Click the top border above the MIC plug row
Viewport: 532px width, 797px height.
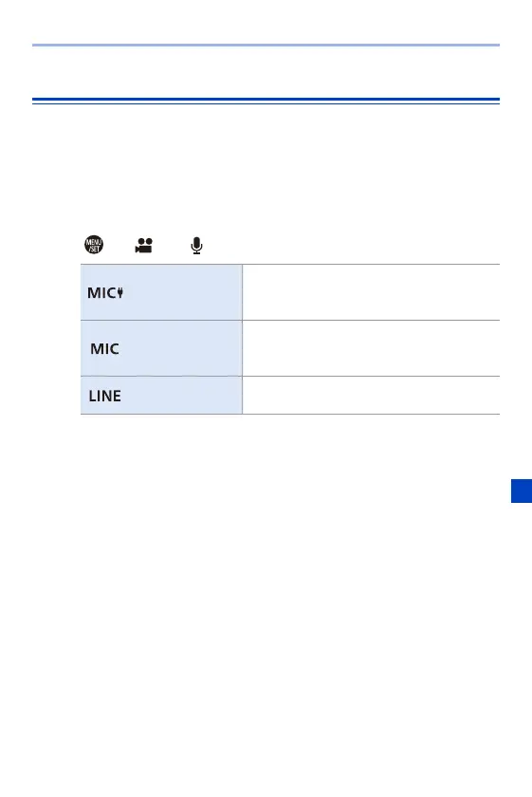[x=290, y=265]
